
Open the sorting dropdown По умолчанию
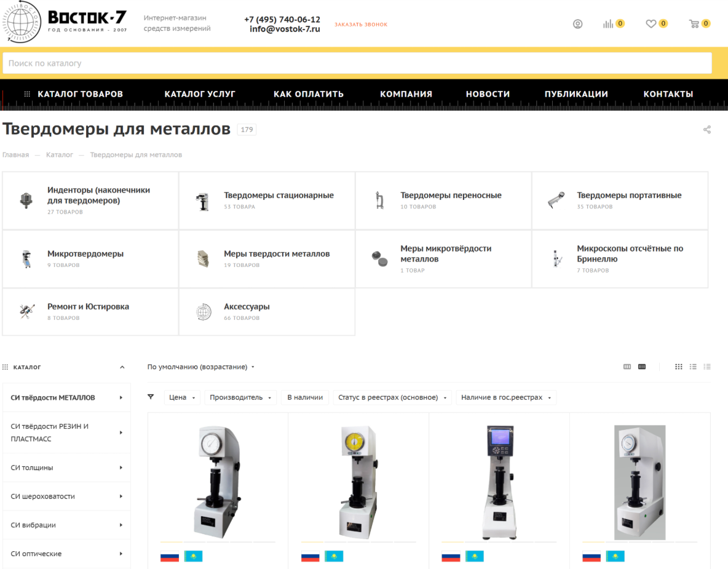(x=200, y=367)
